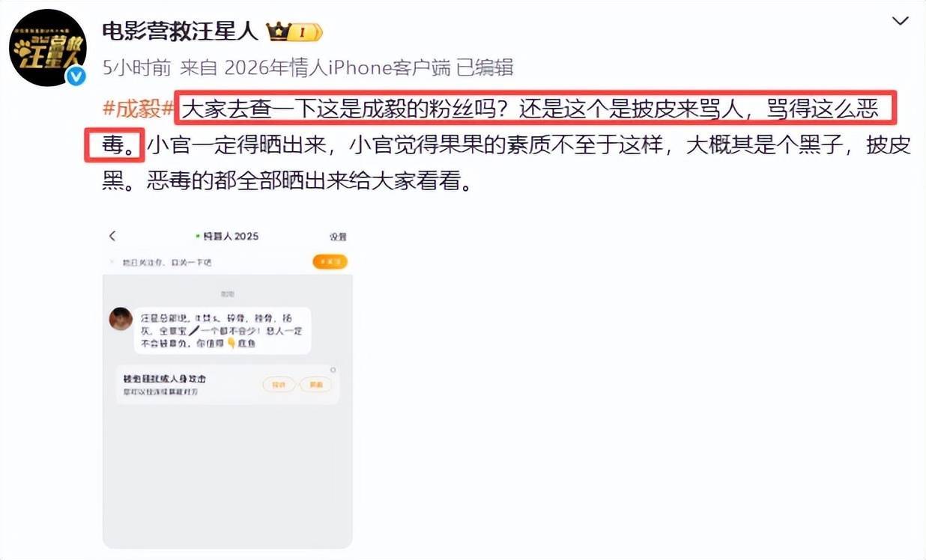926x560 pixels.
Task: Click the orange follow button in chat
Action: coord(330,262)
